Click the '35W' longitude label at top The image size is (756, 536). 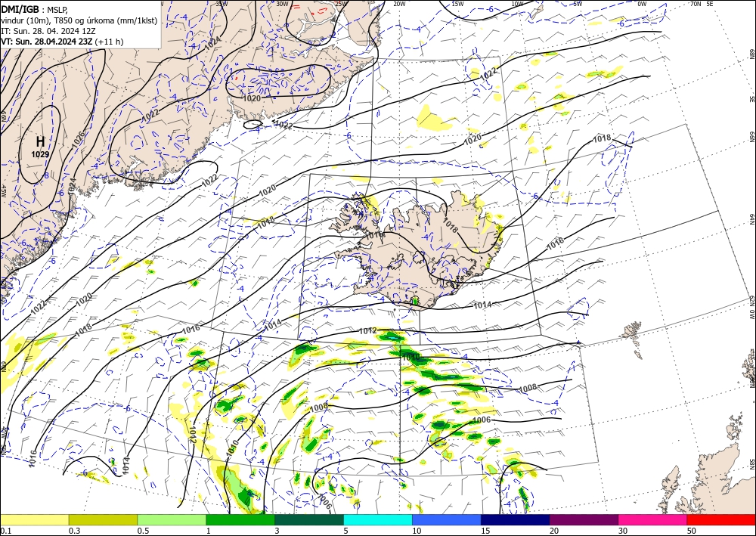(222, 4)
